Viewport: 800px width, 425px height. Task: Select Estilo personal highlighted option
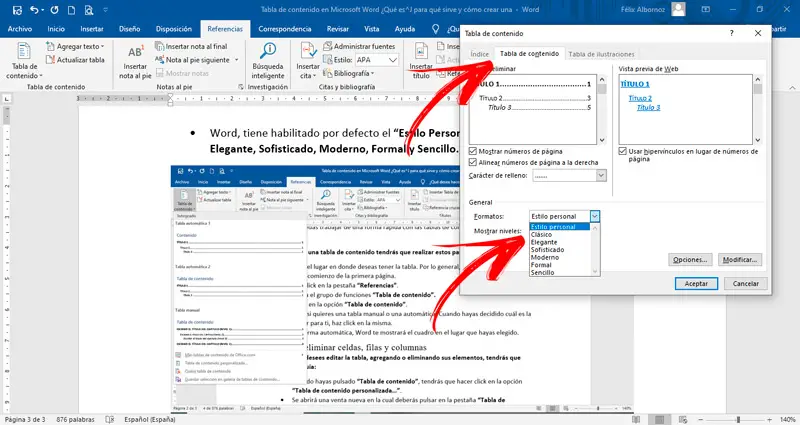560,227
